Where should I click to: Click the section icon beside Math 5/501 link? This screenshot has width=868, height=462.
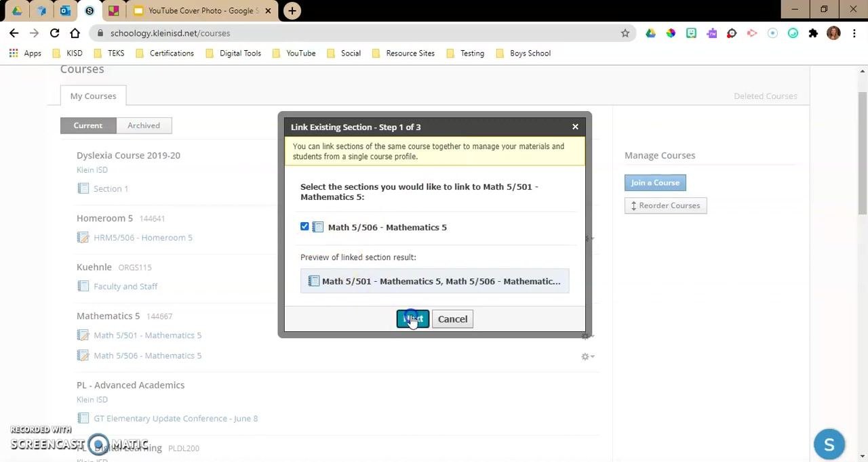[x=83, y=335]
